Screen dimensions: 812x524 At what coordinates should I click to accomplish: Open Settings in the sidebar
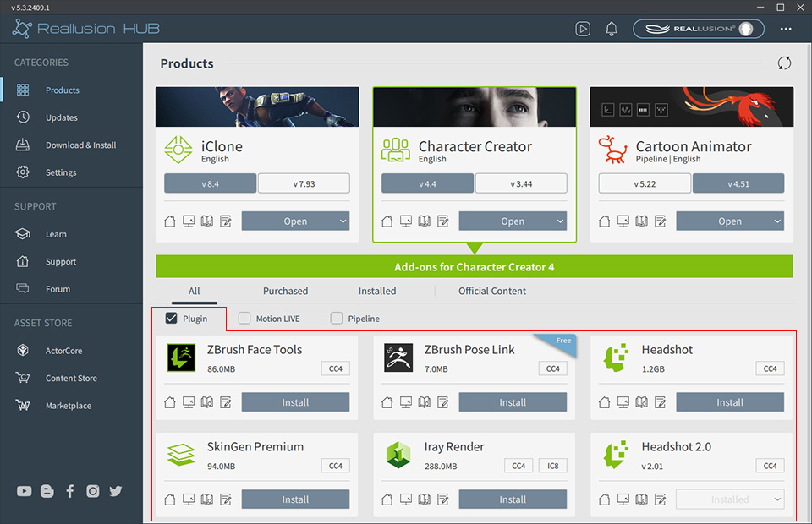pyautogui.click(x=61, y=172)
